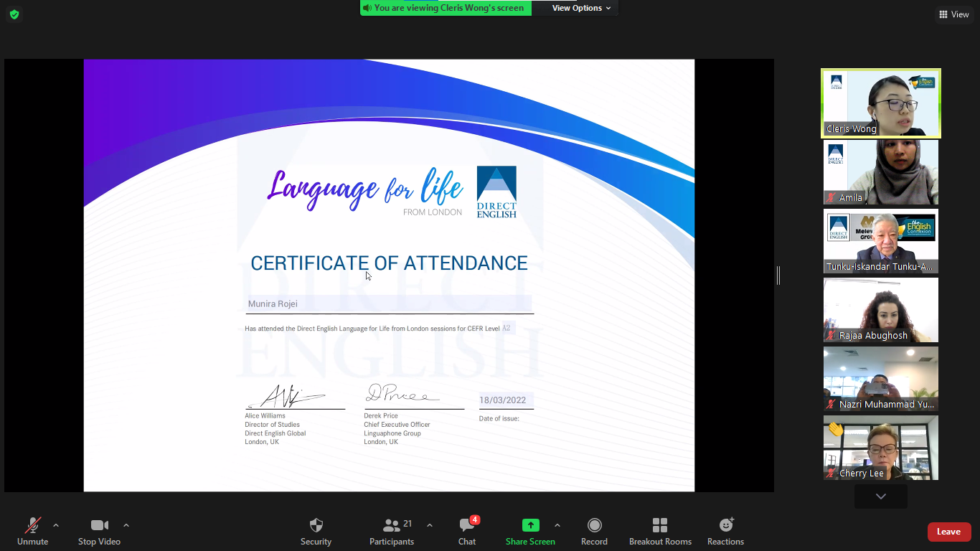Click the green Share Screen icon
The width and height of the screenshot is (980, 551).
pos(530,525)
